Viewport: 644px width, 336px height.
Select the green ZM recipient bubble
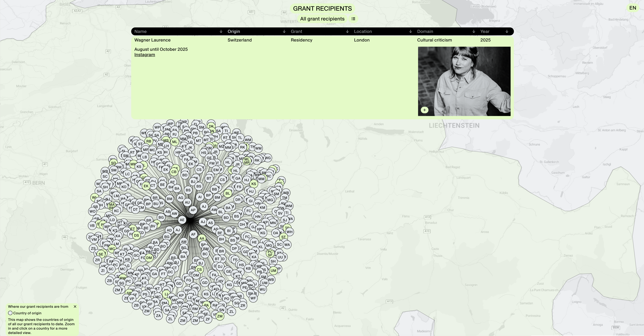[220, 316]
